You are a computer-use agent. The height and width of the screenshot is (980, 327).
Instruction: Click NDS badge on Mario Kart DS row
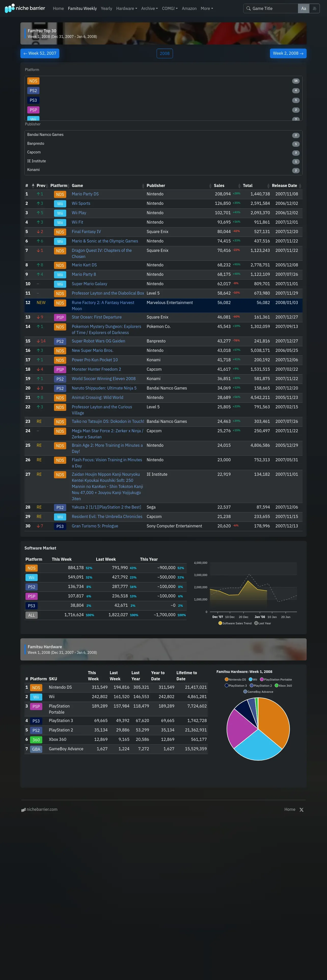pos(60,265)
